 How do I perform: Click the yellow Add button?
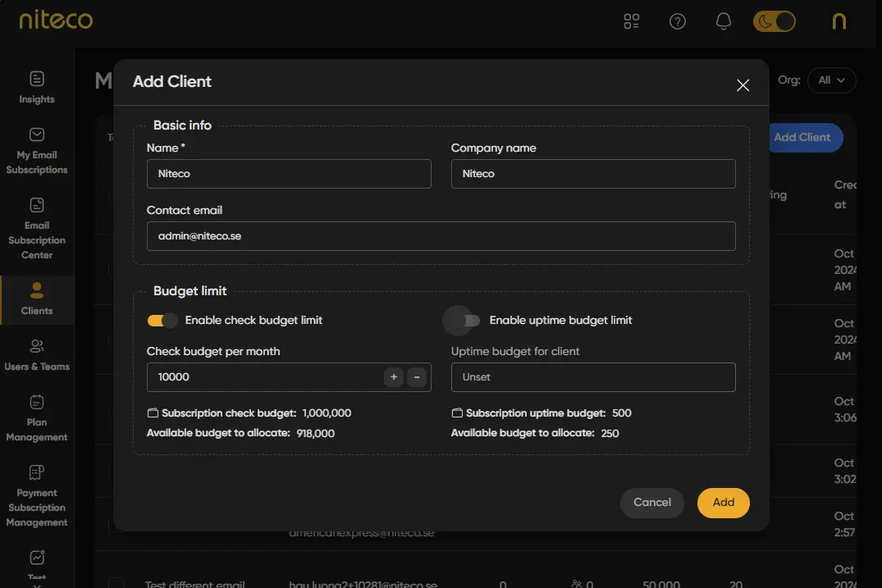coord(724,503)
